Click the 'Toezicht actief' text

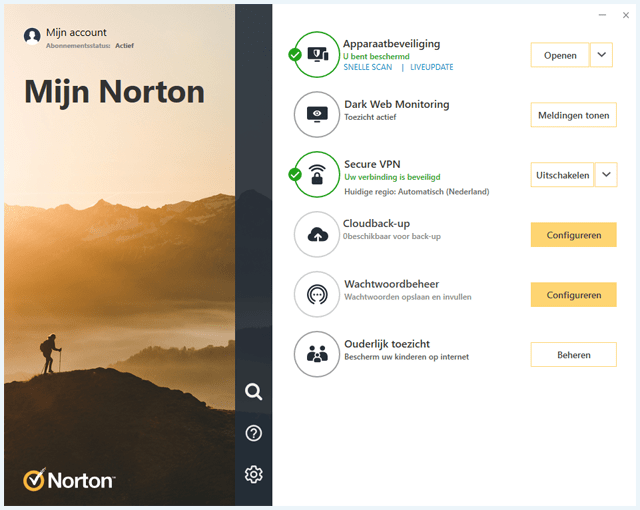(370, 117)
